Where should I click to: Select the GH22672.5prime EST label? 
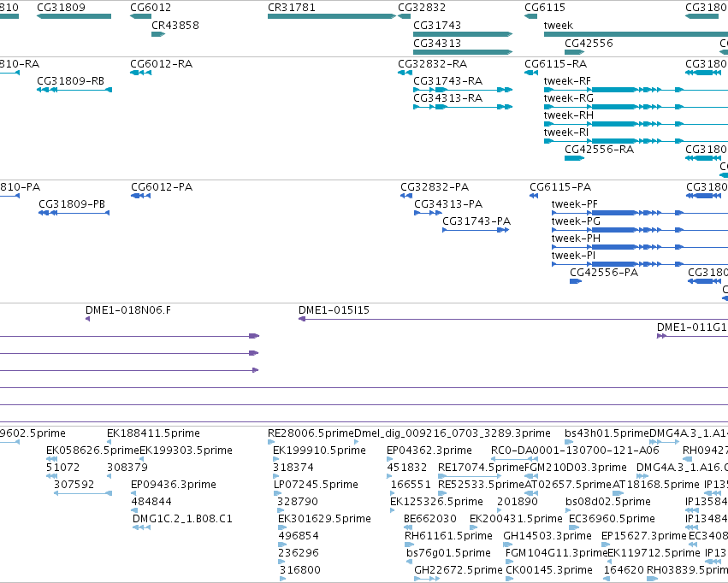[459, 570]
